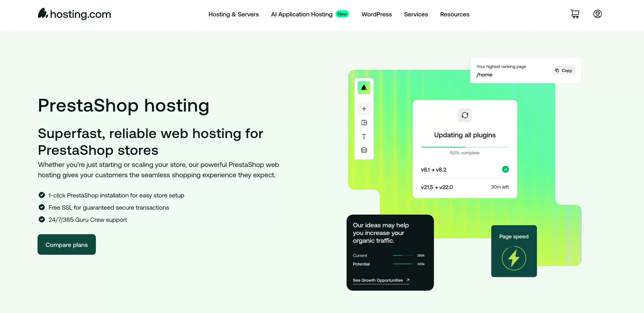Click the arrow icon after Growth Opportunities
The height and width of the screenshot is (313, 644).
tap(408, 280)
